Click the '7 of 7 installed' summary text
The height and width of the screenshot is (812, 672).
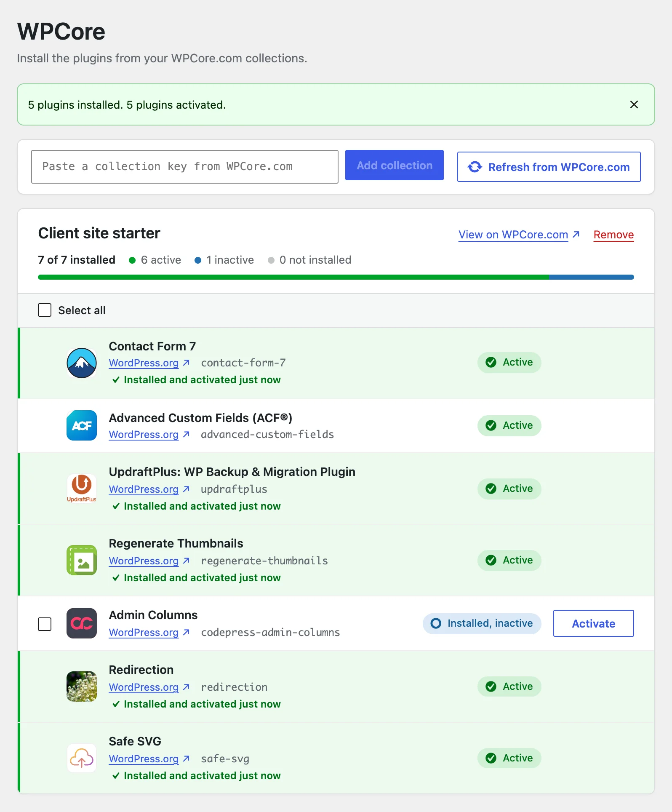point(77,260)
